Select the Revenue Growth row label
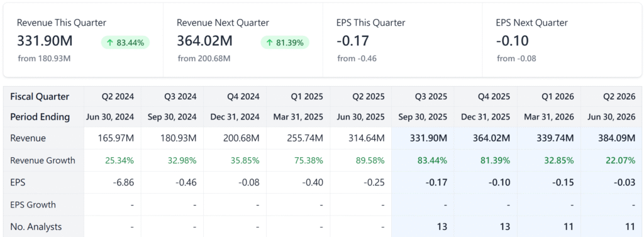Image resolution: width=644 pixels, height=237 pixels. [43, 160]
